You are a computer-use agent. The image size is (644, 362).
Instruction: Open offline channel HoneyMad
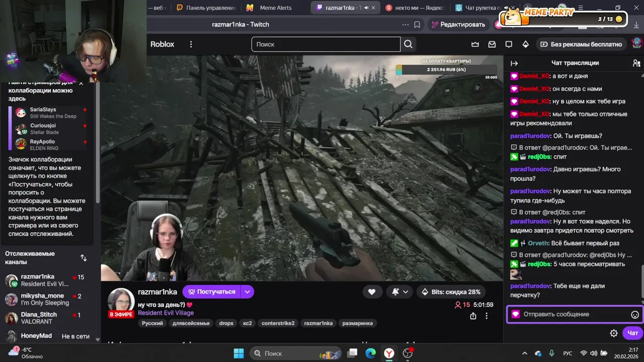(x=48, y=336)
